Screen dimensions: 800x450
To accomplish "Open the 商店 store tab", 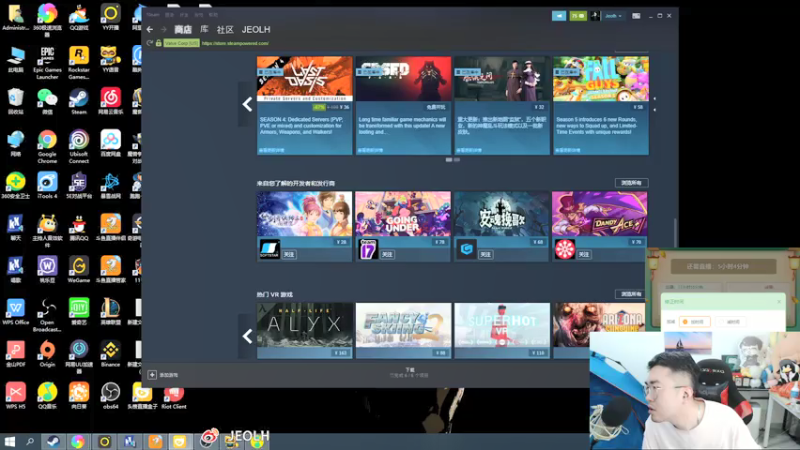I will 183,30.
